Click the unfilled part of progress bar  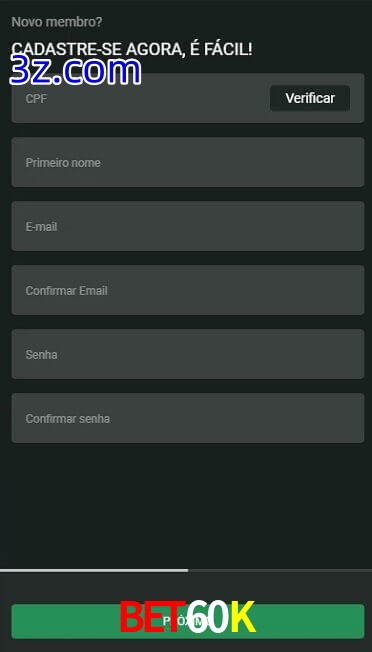[280, 570]
